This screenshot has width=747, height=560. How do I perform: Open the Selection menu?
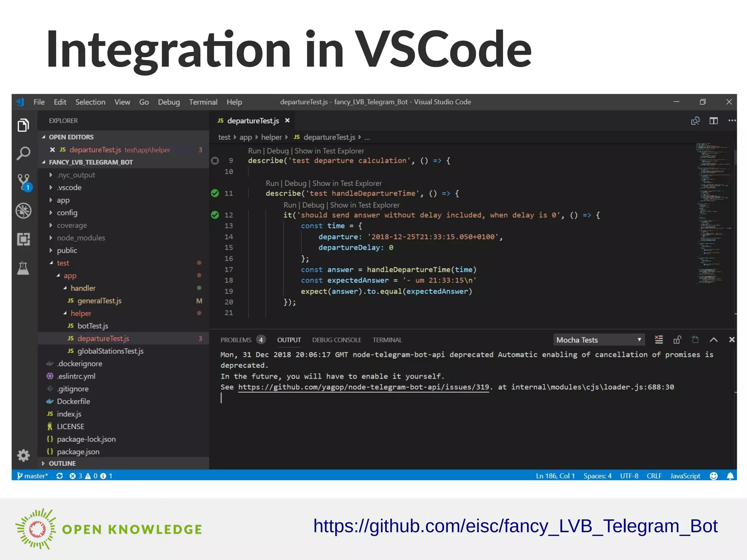coord(90,102)
